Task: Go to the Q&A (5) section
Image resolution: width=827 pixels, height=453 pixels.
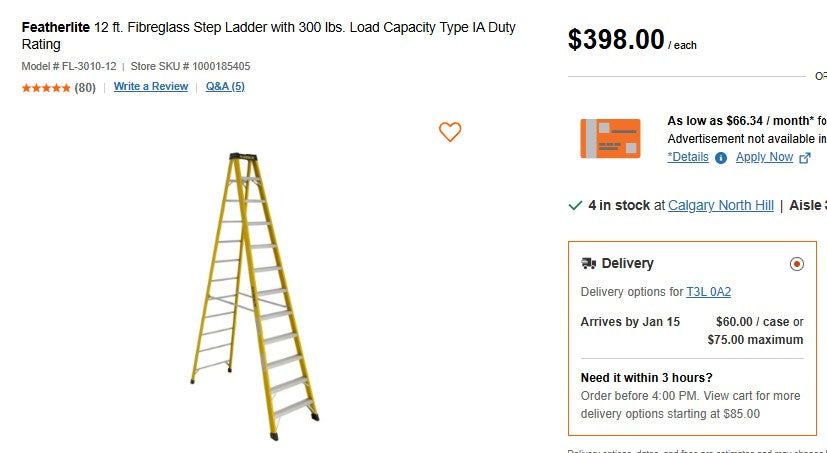Action: pyautogui.click(x=225, y=87)
